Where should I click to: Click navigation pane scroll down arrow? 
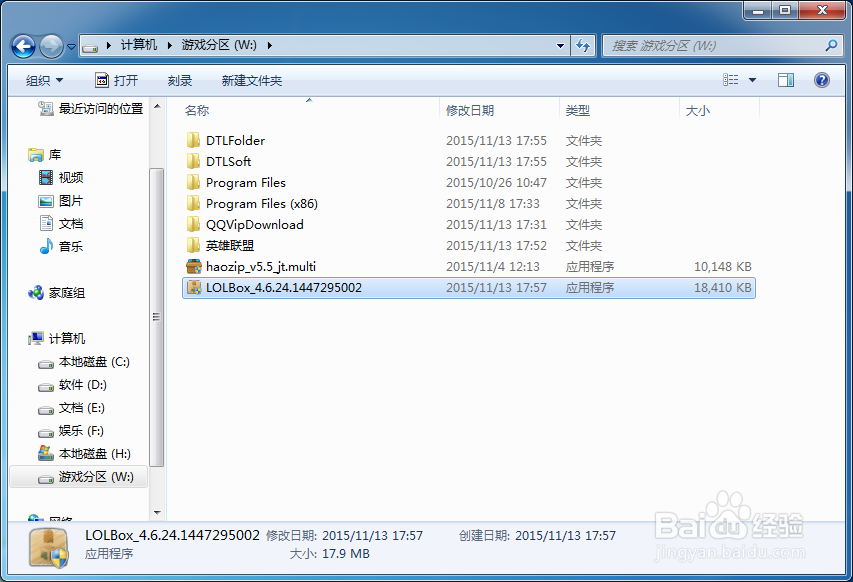click(157, 512)
